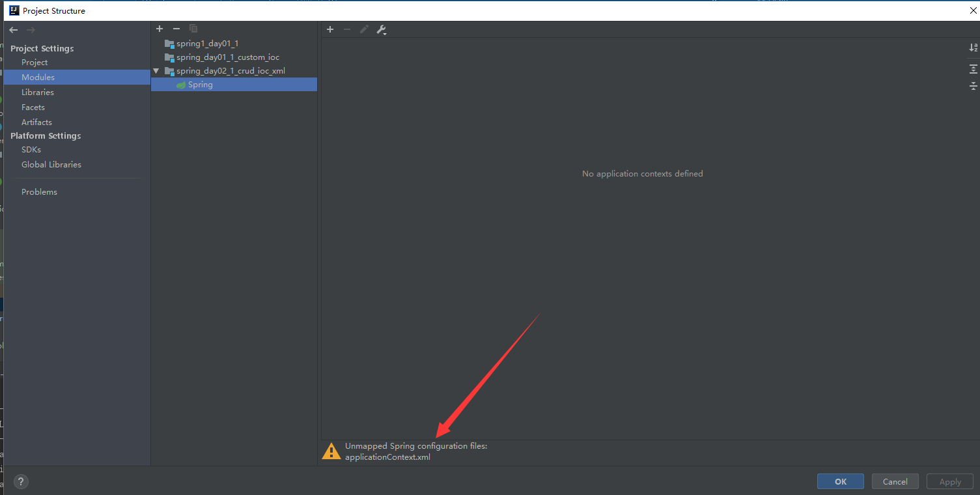Open the Modules settings page
The image size is (980, 495).
[x=77, y=77]
